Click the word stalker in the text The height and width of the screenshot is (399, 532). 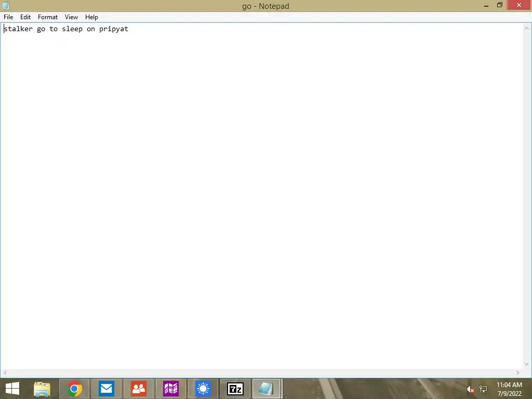pos(18,29)
